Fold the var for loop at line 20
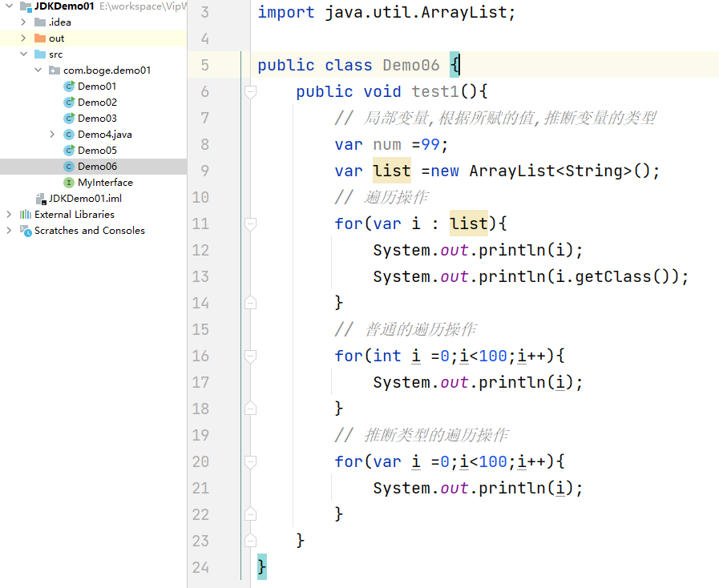This screenshot has height=588, width=719. point(250,462)
